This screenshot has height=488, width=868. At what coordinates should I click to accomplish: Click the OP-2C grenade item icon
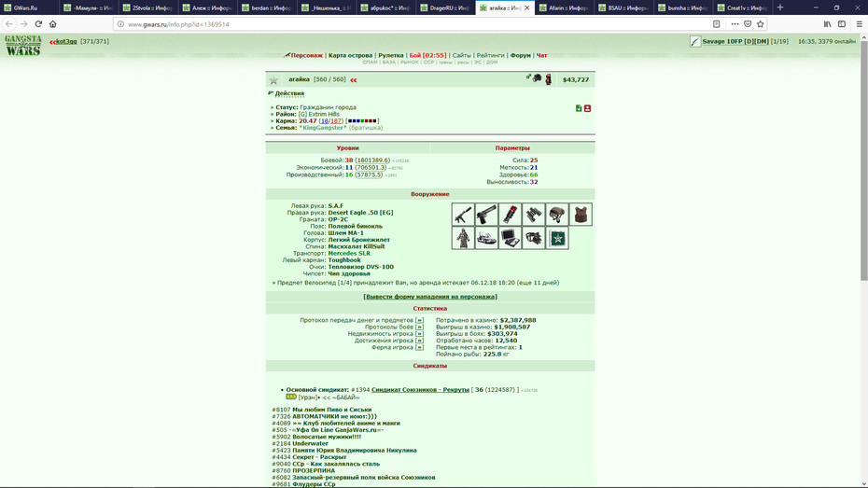pos(510,215)
